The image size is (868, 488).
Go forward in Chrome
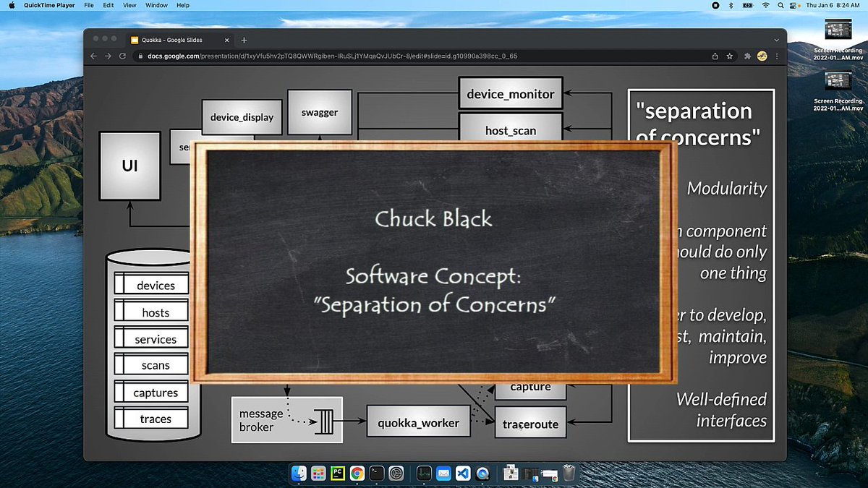108,56
